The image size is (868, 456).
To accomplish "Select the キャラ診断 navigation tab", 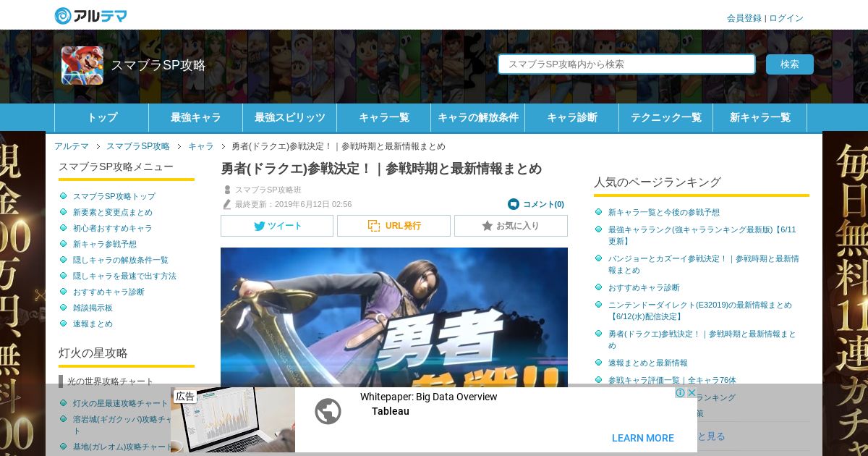I will 572,117.
